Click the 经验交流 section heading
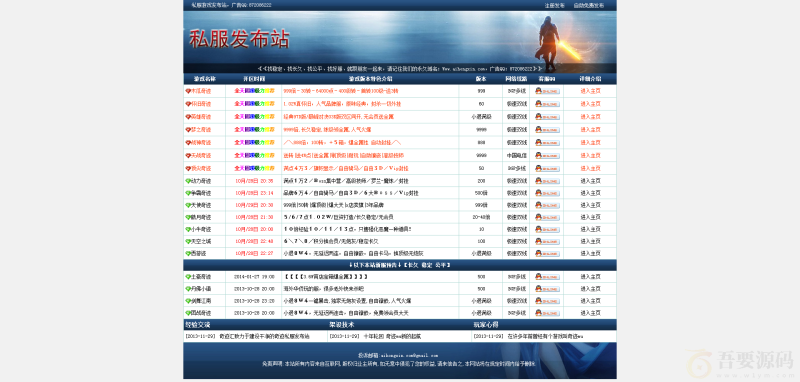 click(x=197, y=324)
